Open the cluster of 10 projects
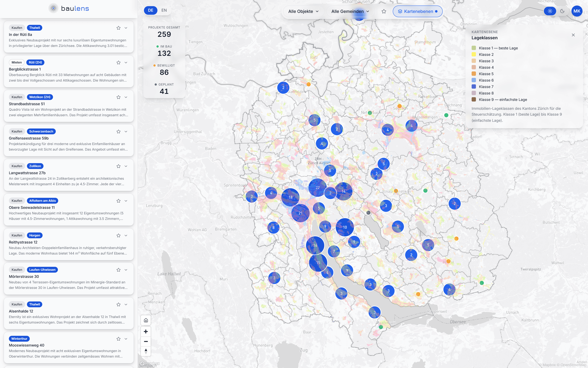Image resolution: width=588 pixels, height=368 pixels. [345, 227]
